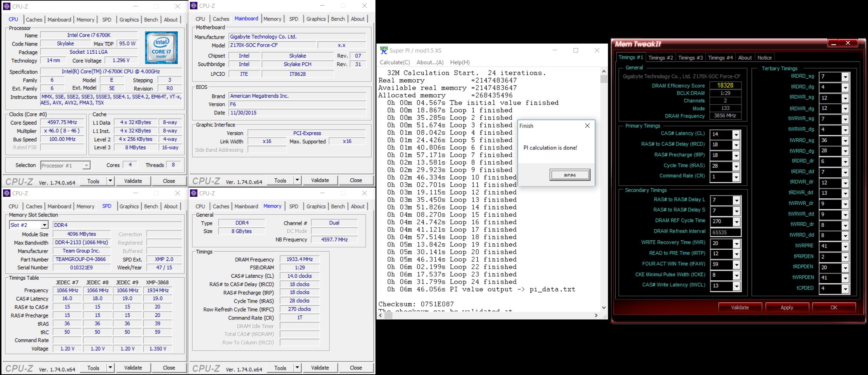
Task: Click the CPU-Z app icon in the top-left window title bar
Action: [x=7, y=6]
